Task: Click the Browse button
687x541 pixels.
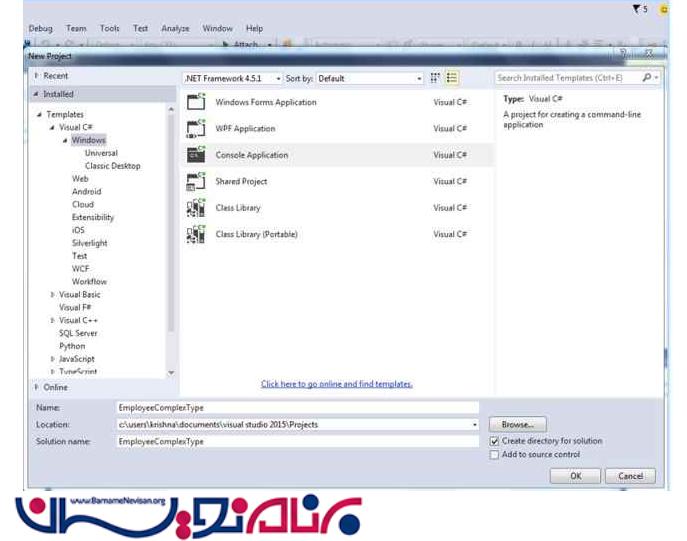Action: (517, 425)
